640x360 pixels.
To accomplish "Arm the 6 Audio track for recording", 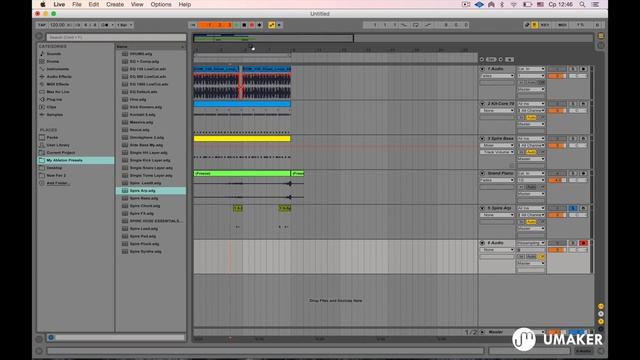I will (583, 243).
